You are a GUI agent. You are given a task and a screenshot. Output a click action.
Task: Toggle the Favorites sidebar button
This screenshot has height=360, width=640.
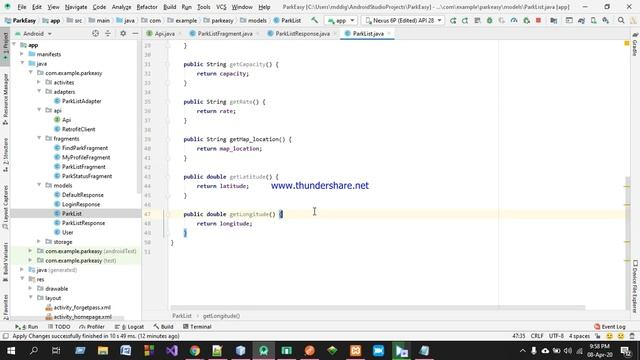pyautogui.click(x=5, y=307)
